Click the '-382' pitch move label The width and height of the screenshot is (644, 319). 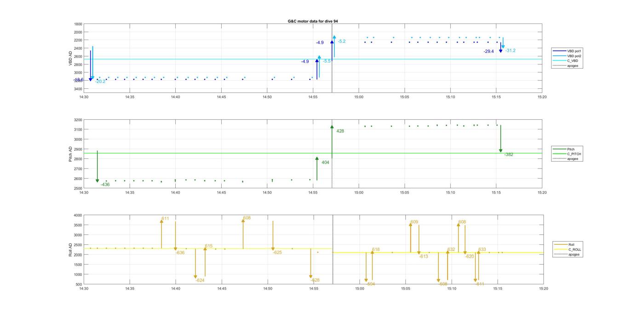coord(509,155)
